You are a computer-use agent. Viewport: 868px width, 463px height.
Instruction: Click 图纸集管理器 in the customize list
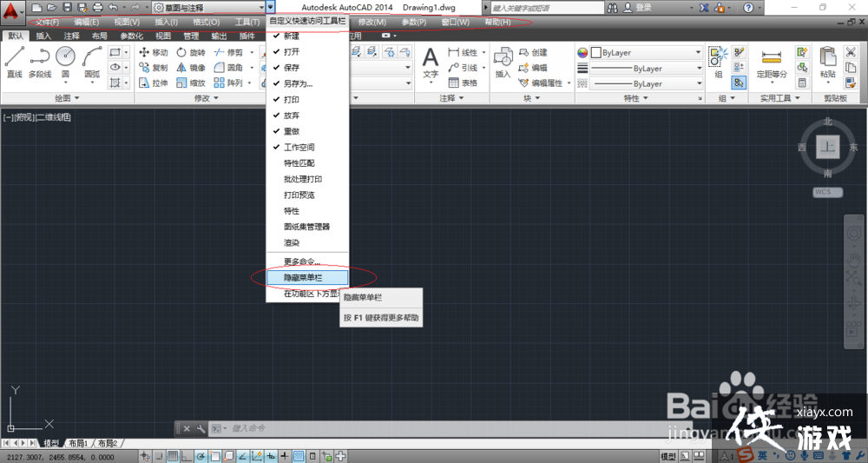pyautogui.click(x=308, y=227)
